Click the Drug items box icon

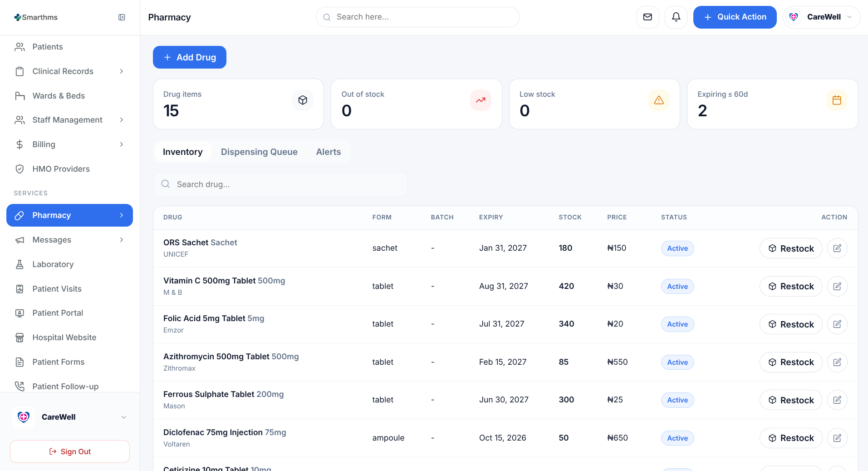coord(303,100)
